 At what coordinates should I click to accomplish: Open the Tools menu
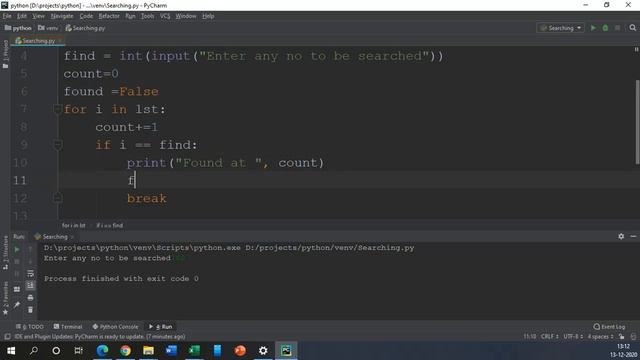point(147,16)
